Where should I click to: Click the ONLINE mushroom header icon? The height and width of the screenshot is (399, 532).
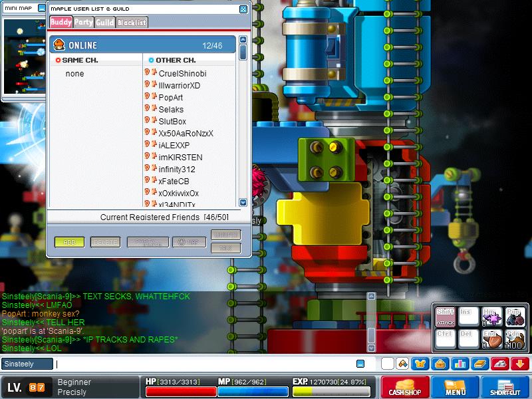click(59, 45)
